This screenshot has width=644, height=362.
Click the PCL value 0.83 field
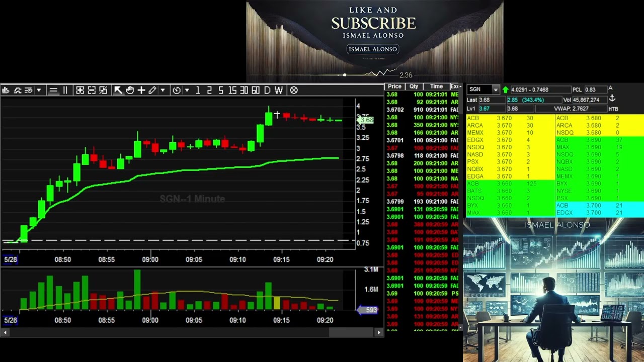pyautogui.click(x=596, y=89)
